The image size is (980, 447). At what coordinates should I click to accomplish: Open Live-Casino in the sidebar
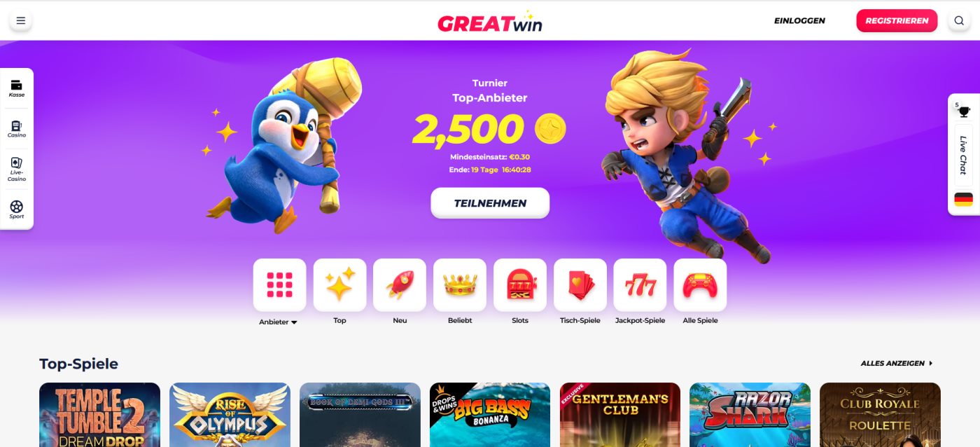[x=17, y=169]
